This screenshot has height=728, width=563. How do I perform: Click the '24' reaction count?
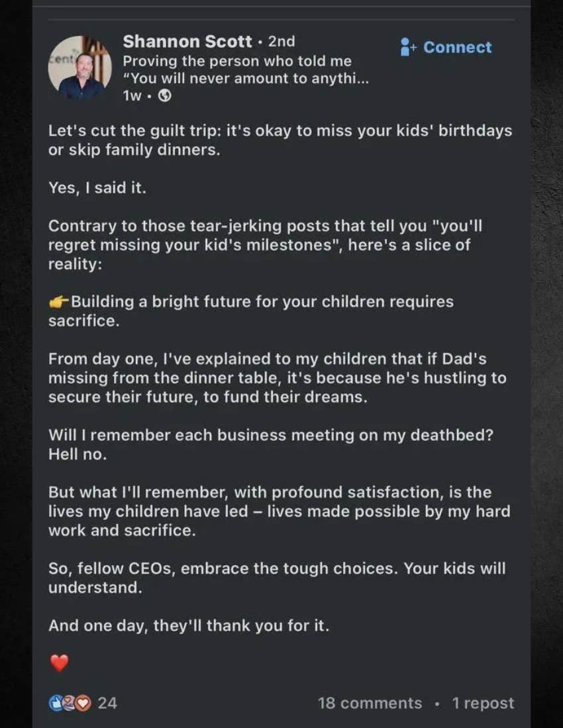coord(107,703)
